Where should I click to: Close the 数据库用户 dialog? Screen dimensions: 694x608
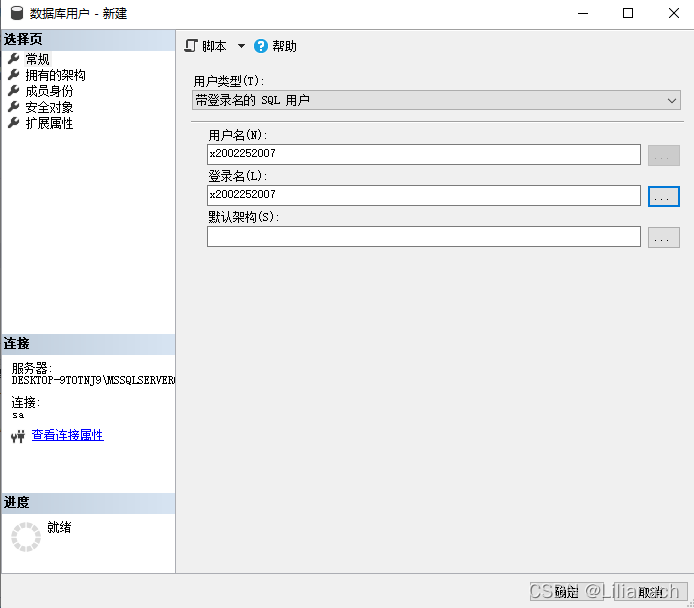[x=674, y=13]
